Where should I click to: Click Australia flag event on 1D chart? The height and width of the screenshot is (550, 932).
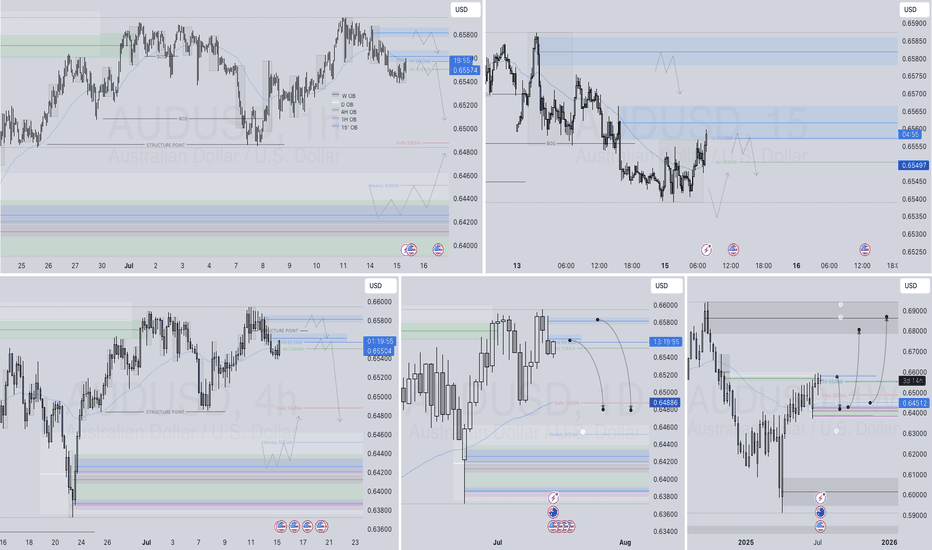[553, 512]
